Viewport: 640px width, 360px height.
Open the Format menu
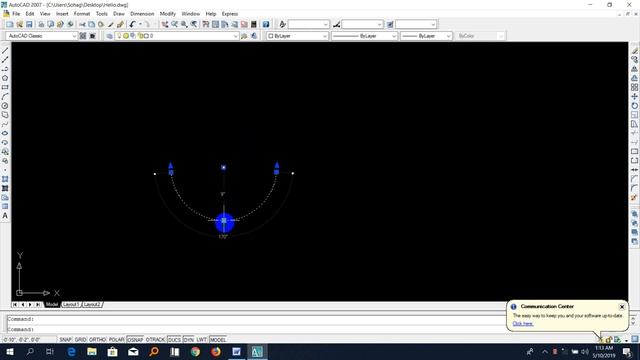(x=82, y=13)
